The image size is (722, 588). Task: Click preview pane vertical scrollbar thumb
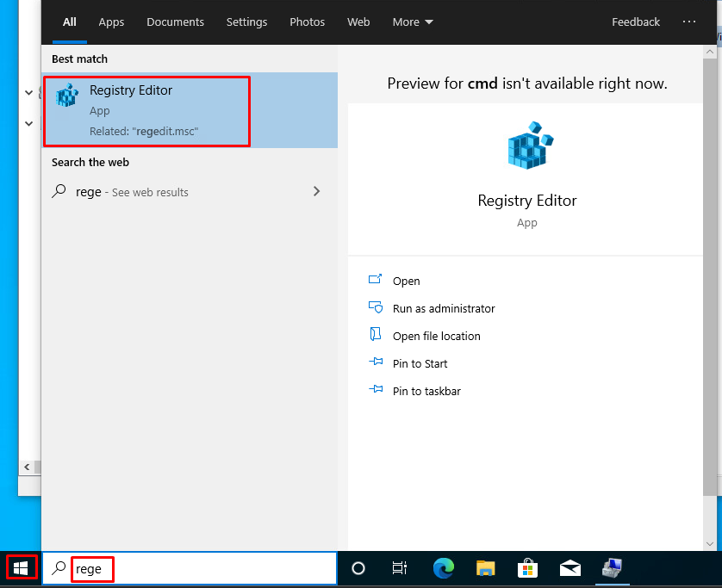point(710,276)
